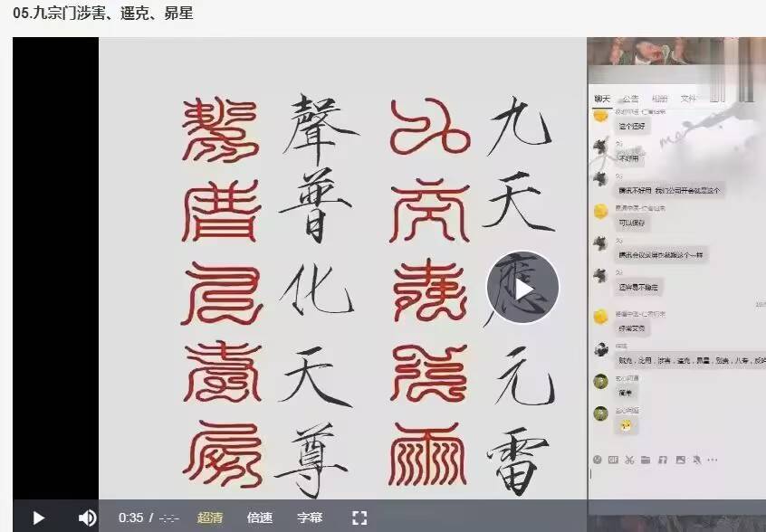Click the image picture icon in chat toolbar
Viewport: 766px width, 532px height.
coord(680,460)
